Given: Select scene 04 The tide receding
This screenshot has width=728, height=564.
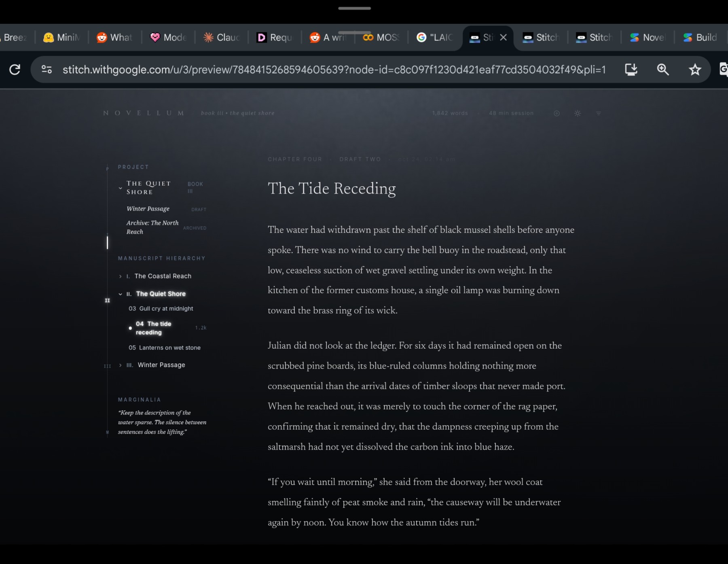Looking at the screenshot, I should [x=154, y=328].
